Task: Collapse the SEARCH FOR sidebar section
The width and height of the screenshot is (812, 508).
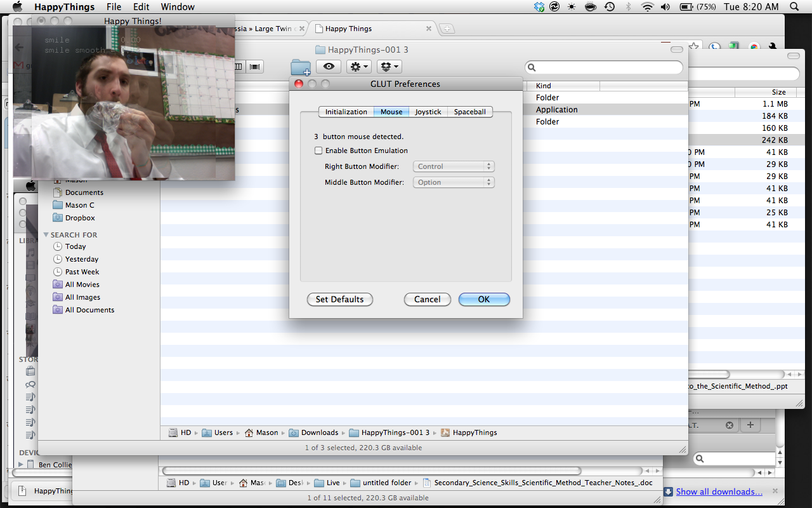Action: [x=46, y=235]
